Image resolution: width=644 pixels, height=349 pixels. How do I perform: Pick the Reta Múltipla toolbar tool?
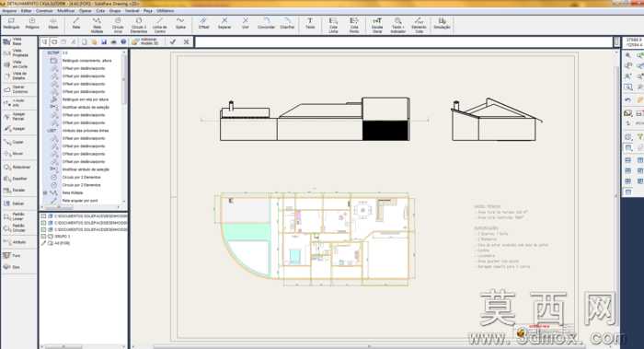tap(97, 25)
